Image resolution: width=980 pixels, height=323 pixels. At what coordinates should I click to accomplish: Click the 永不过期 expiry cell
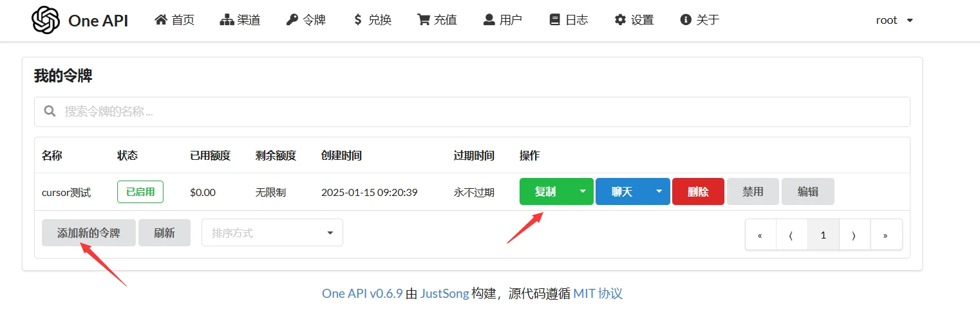click(x=474, y=192)
